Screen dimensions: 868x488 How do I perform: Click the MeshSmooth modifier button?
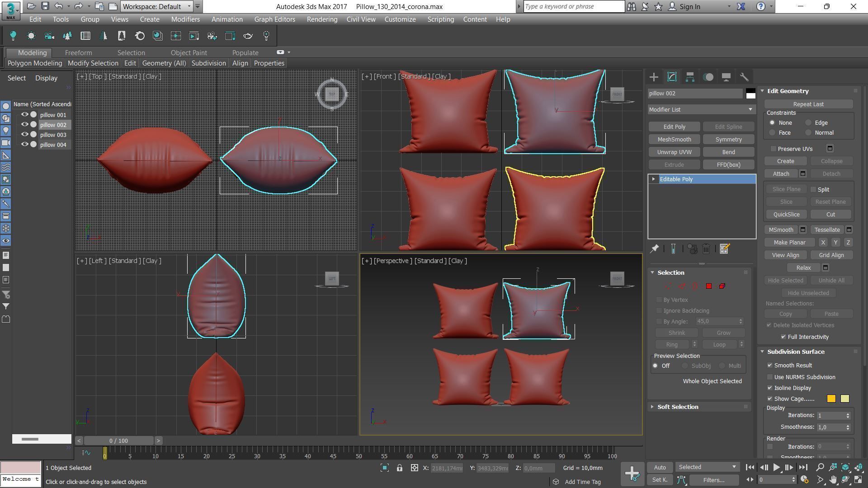(x=674, y=140)
